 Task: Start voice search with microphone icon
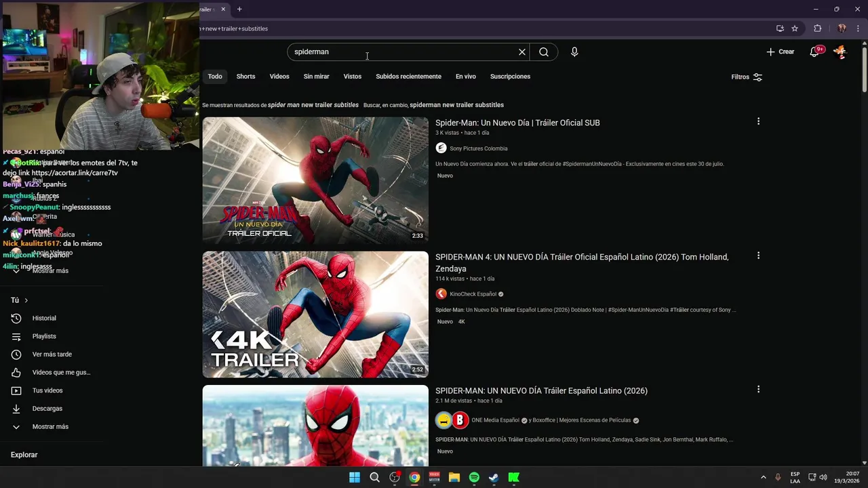pyautogui.click(x=574, y=52)
